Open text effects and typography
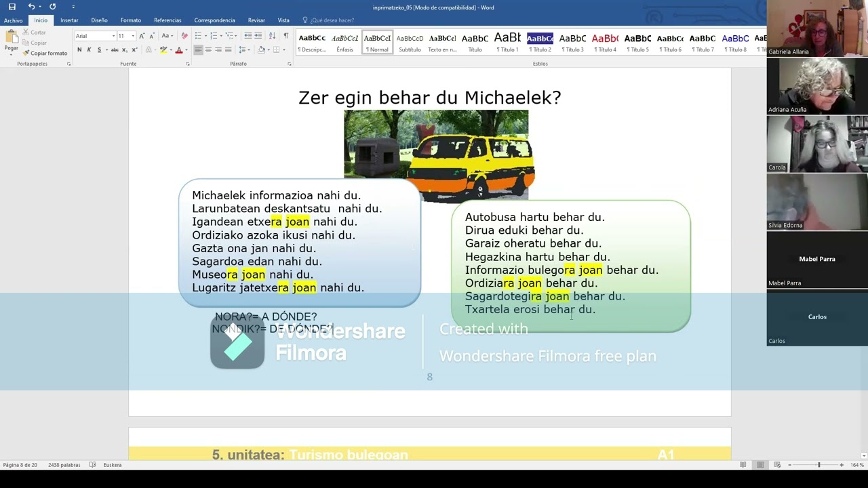Image resolution: width=868 pixels, height=488 pixels. click(x=149, y=50)
